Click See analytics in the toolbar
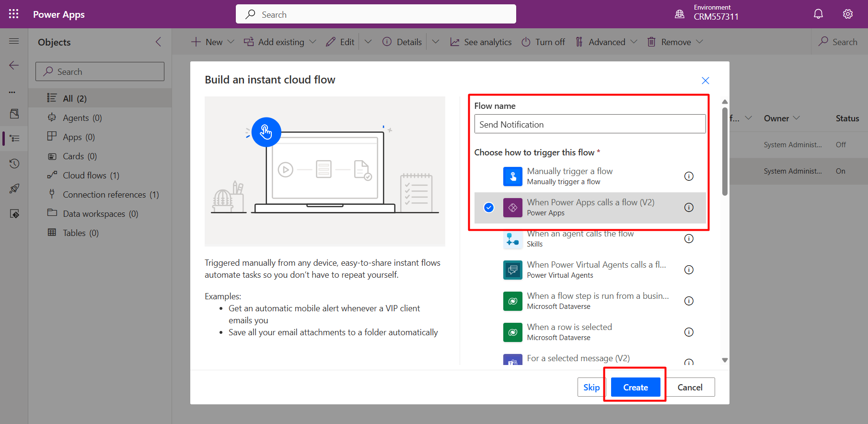Viewport: 868px width, 424px height. click(x=481, y=42)
